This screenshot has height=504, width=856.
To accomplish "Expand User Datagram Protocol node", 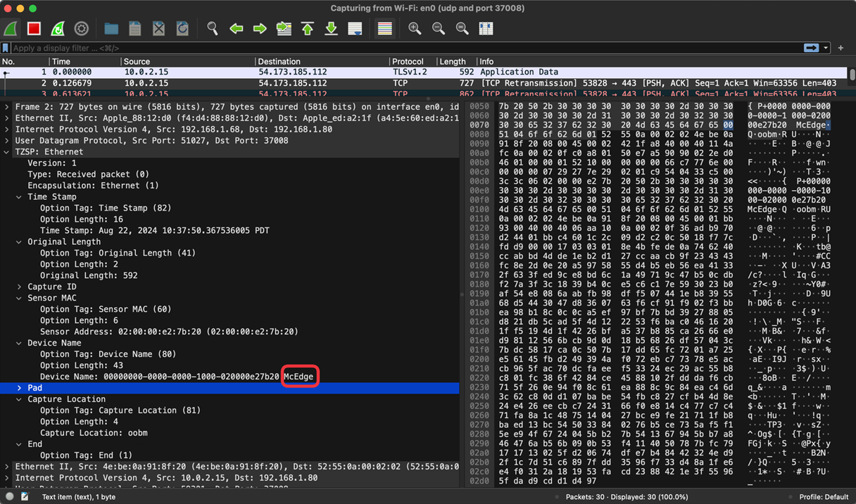I will click(x=7, y=140).
